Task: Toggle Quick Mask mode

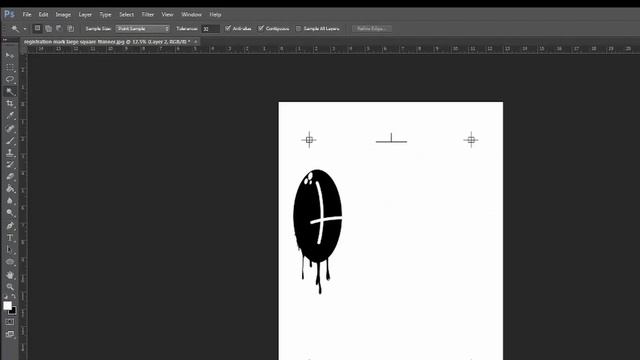Action: [10, 322]
